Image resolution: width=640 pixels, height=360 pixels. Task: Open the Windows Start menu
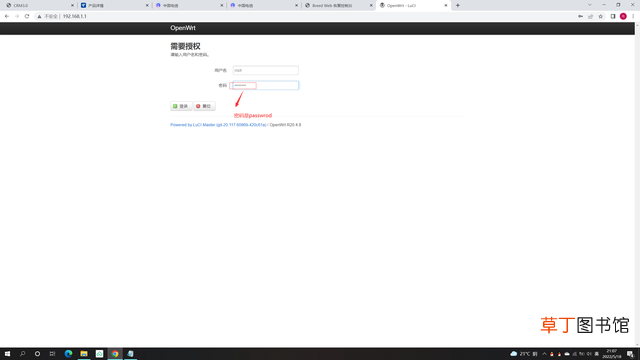point(7,353)
